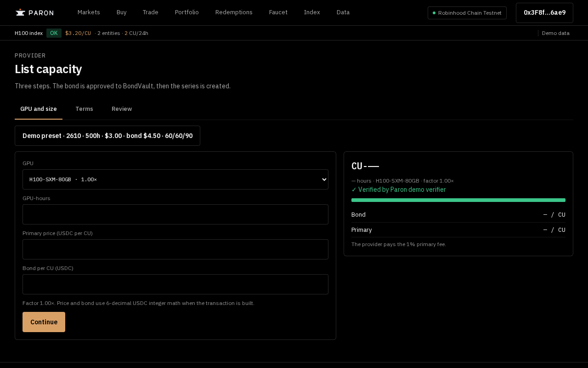Select the GPU and size tab

point(39,109)
